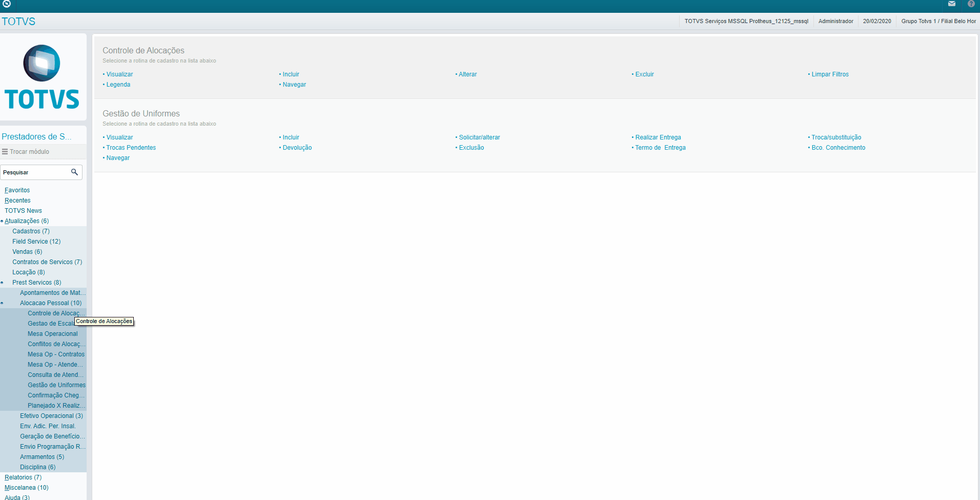Click Visualizar under Gestão de Uniformes
The width and height of the screenshot is (980, 500).
click(x=119, y=137)
